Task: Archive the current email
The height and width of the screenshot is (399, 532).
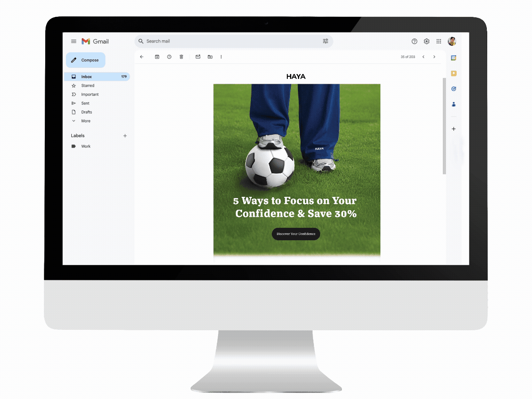Action: pos(156,57)
